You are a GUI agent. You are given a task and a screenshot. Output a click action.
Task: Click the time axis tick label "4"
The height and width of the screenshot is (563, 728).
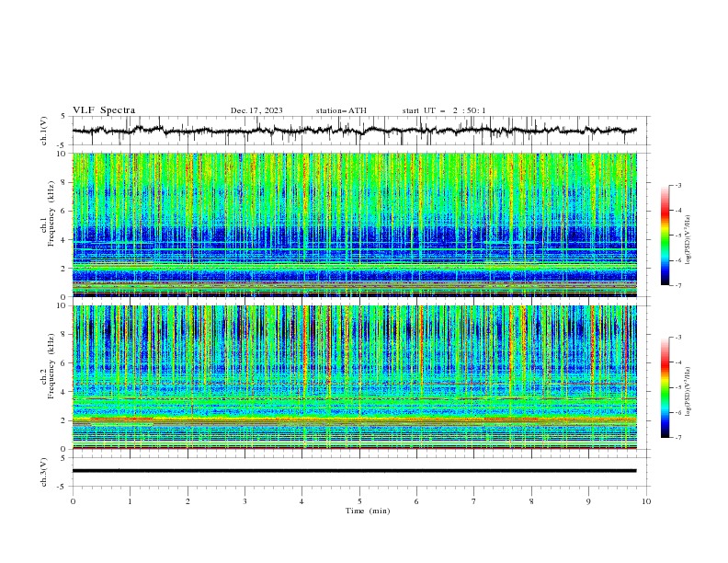pyautogui.click(x=301, y=501)
